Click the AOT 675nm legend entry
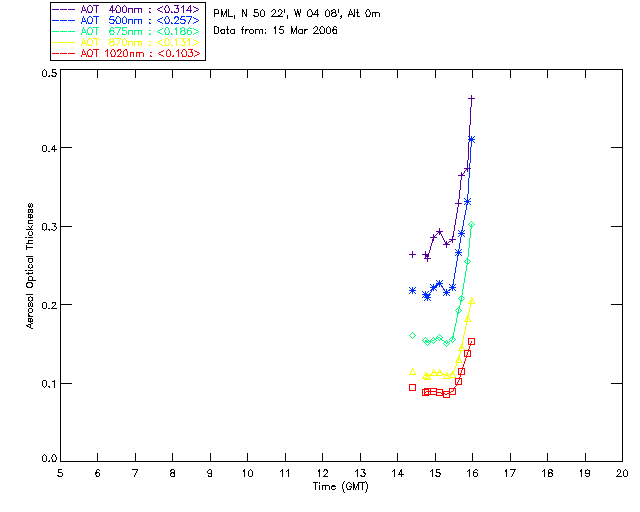The height and width of the screenshot is (512, 640). [x=126, y=31]
